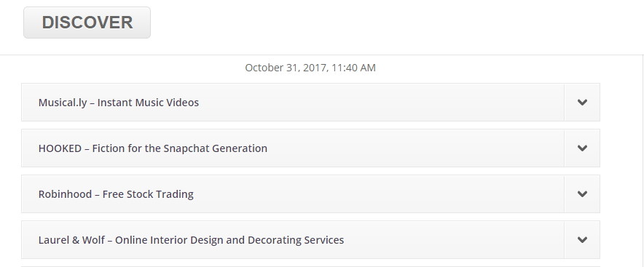
Task: Open 'HOOKED – Fiction for the Snapchat Generation' title
Action: (153, 148)
